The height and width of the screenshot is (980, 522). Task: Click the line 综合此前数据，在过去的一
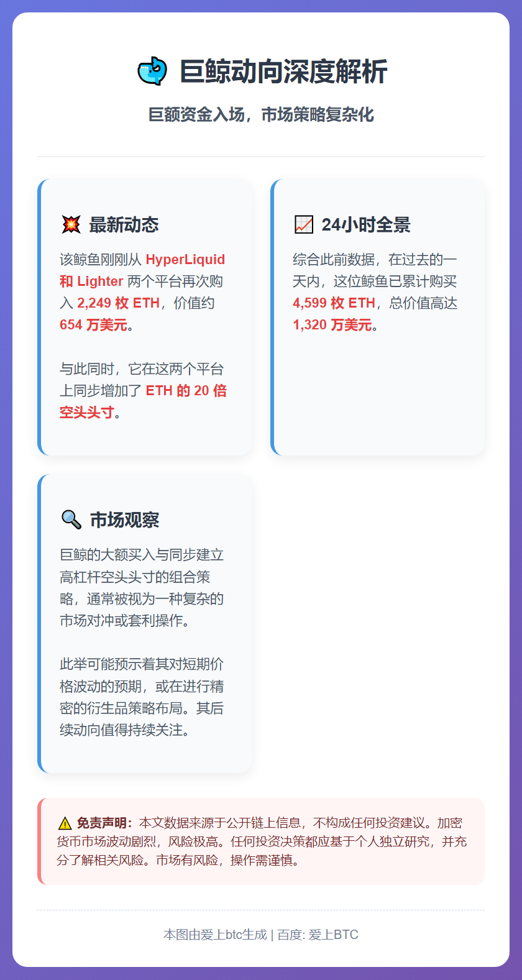[375, 260]
